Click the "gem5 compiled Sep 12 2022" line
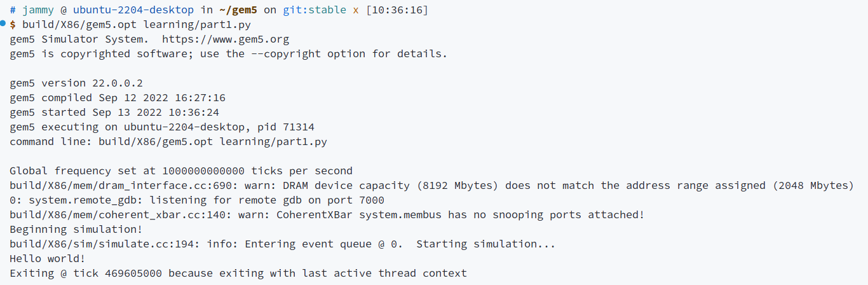 point(118,98)
